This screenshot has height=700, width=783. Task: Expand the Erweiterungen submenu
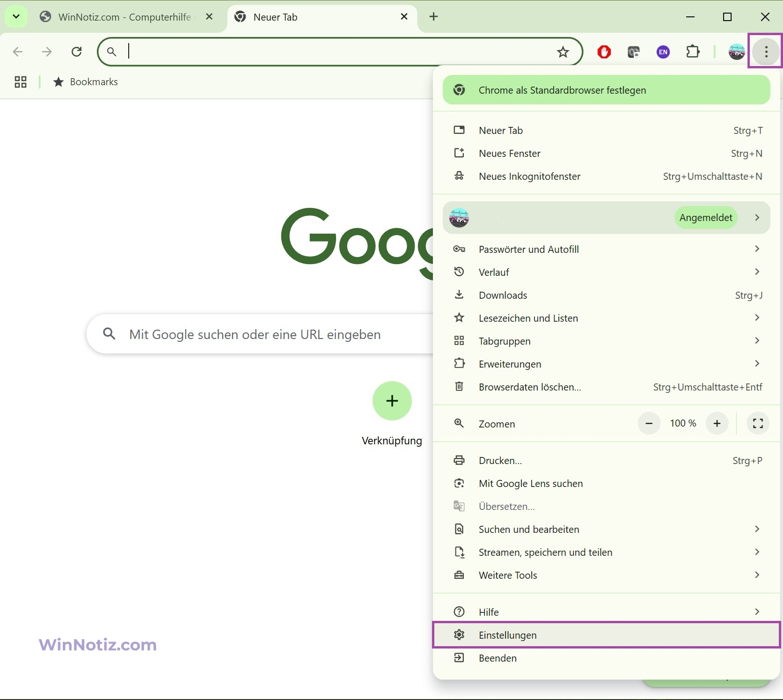606,364
